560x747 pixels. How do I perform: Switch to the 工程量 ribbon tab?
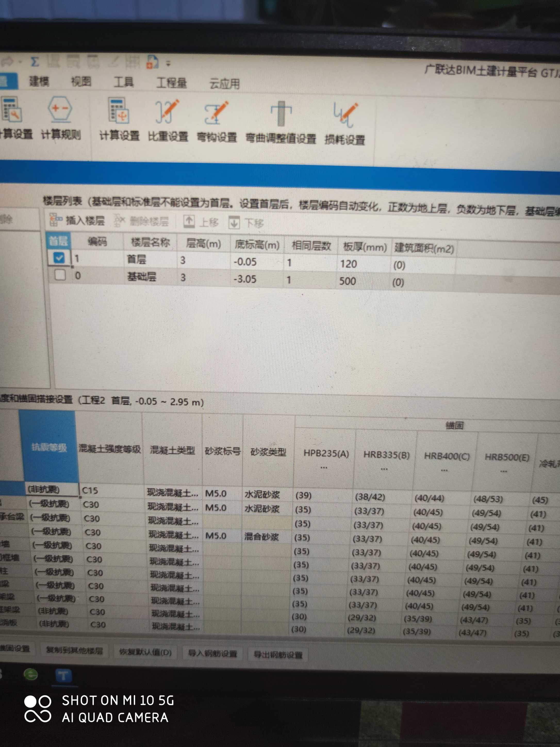171,83
